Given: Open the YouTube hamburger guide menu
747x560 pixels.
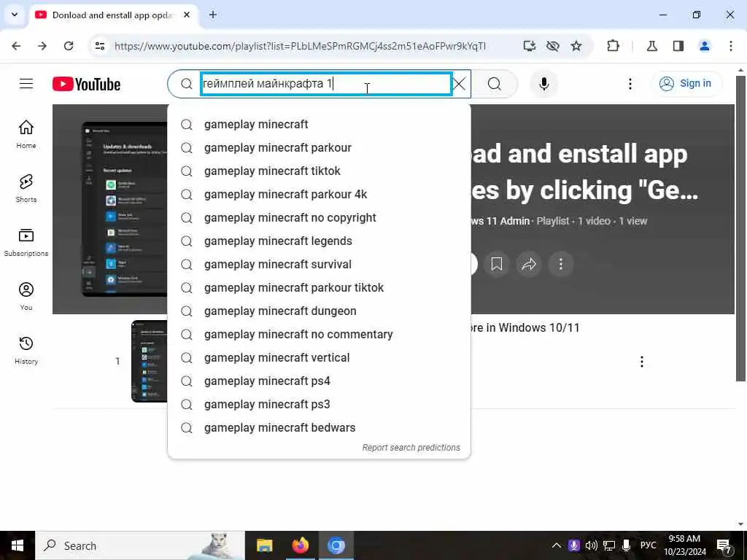Looking at the screenshot, I should tap(26, 84).
